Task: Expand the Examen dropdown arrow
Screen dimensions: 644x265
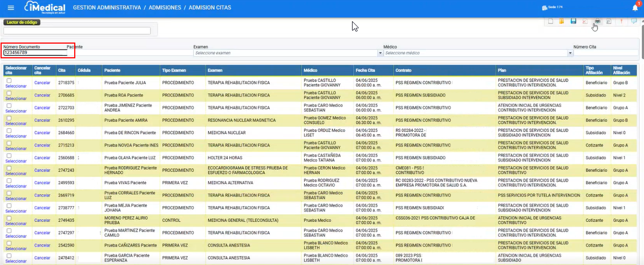Action: (380, 53)
